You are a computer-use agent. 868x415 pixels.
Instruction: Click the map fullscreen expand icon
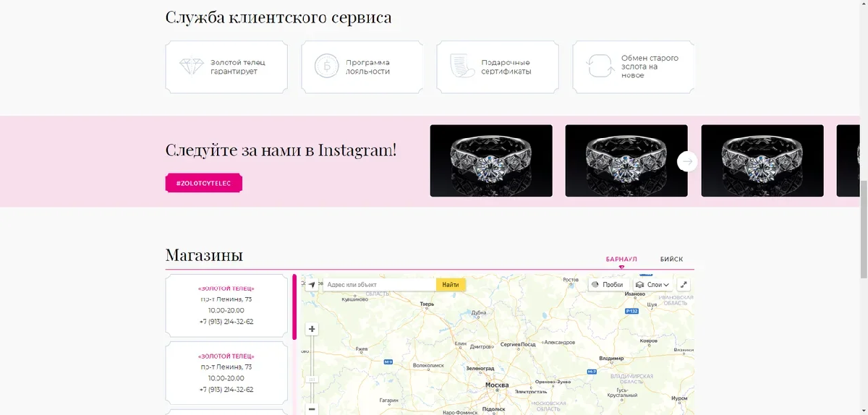pyautogui.click(x=684, y=285)
